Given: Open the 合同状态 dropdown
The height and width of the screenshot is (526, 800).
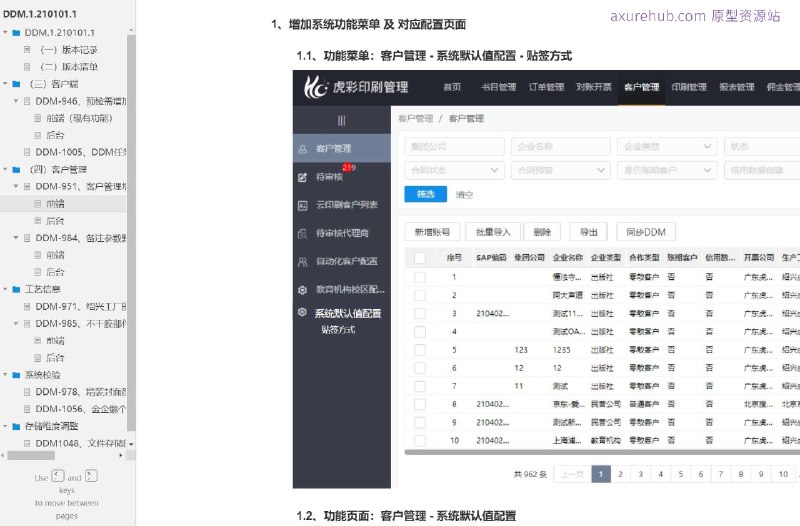Looking at the screenshot, I should [455, 170].
